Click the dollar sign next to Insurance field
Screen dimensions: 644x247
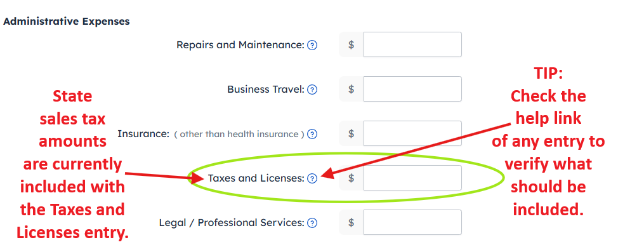coord(351,133)
